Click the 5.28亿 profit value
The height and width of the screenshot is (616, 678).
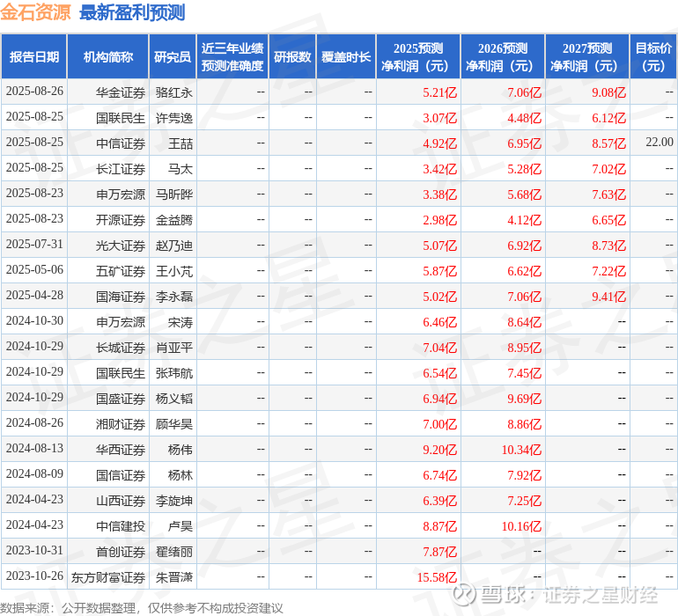pos(525,169)
